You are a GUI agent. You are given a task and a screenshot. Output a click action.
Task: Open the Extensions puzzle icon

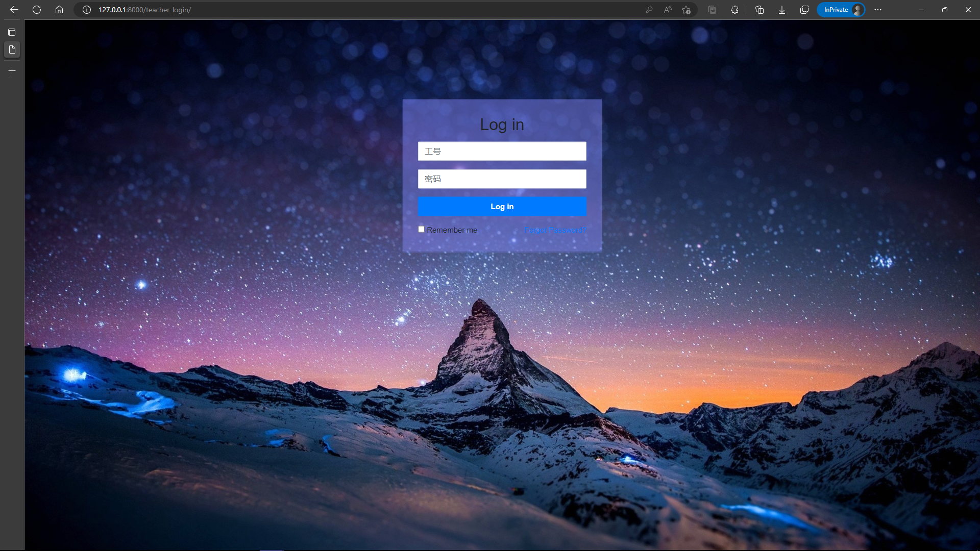(734, 10)
